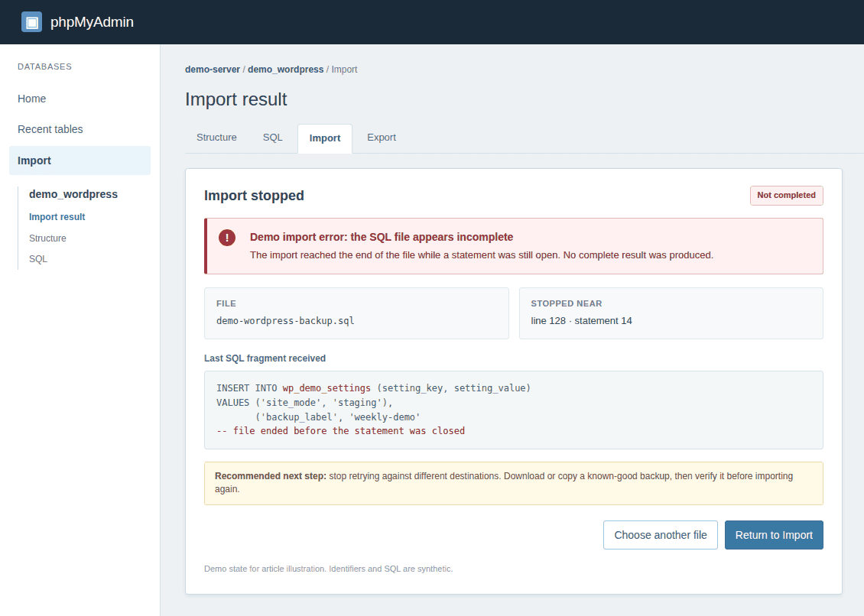Screen dimensions: 864x616
Task: Click demo_wordpress breadcrumb link
Action: pyautogui.click(x=285, y=70)
